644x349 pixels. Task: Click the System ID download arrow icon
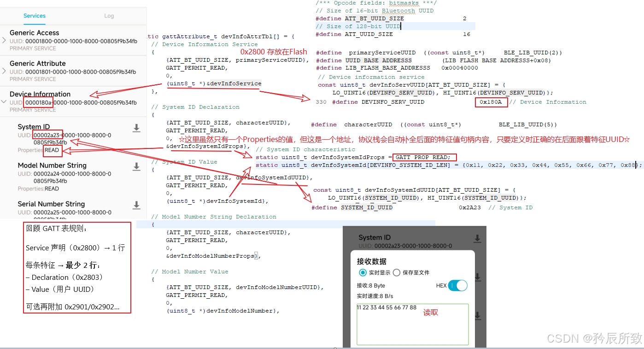(136, 128)
